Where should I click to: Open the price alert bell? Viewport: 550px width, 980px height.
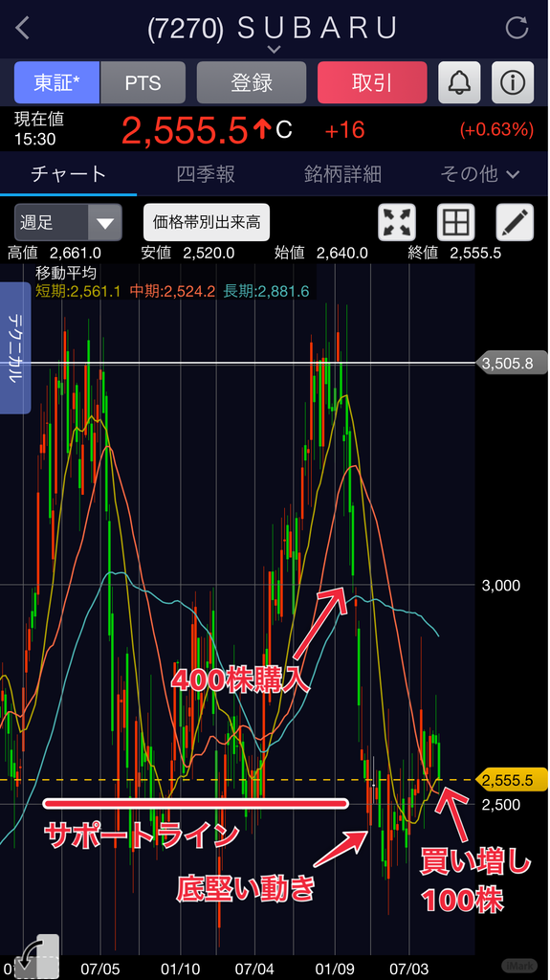[x=459, y=82]
